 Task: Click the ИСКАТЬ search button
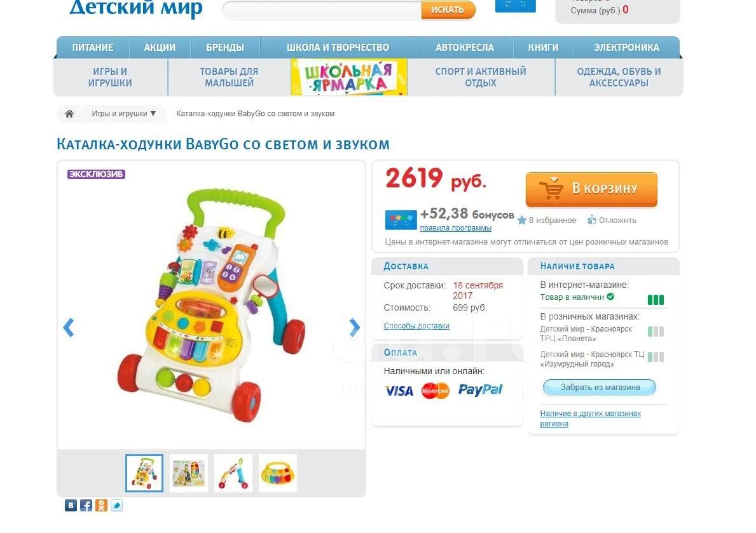[x=448, y=10]
